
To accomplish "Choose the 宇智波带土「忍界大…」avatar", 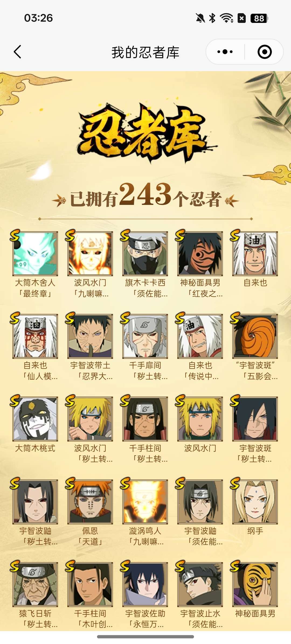I will pyautogui.click(x=90, y=336).
